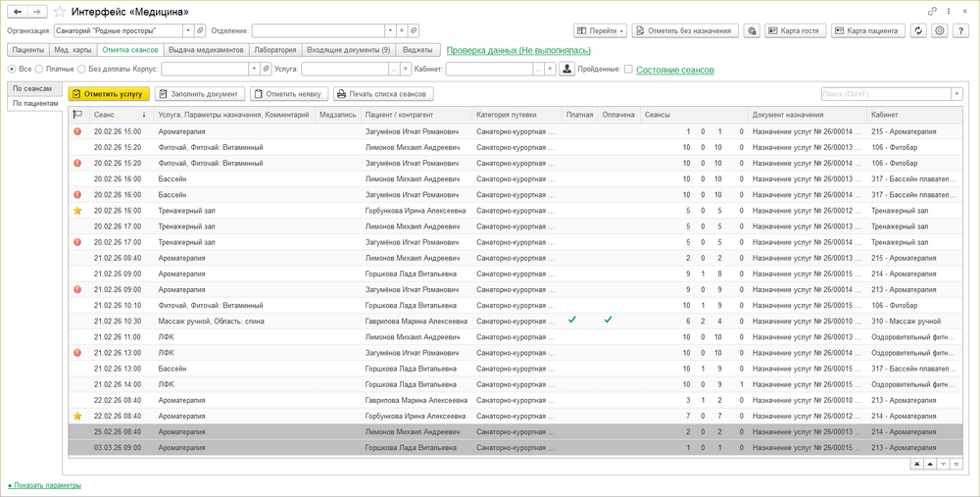The width and height of the screenshot is (980, 497).
Task: Open settings via the gear icon
Action: coord(940,30)
